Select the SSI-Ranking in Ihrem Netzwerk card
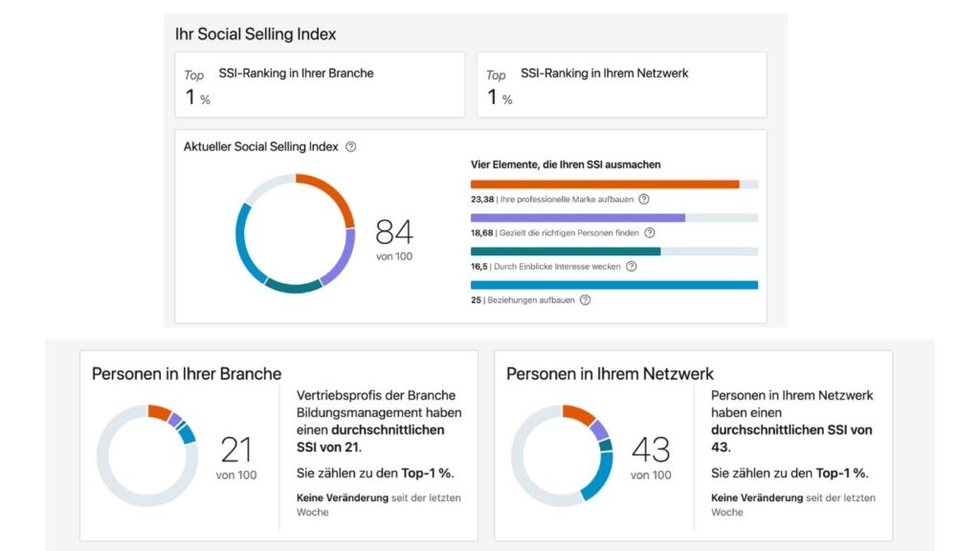 pyautogui.click(x=622, y=84)
